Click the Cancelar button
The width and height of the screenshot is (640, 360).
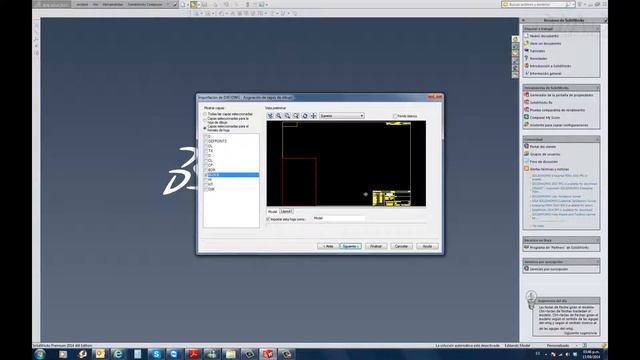point(401,246)
